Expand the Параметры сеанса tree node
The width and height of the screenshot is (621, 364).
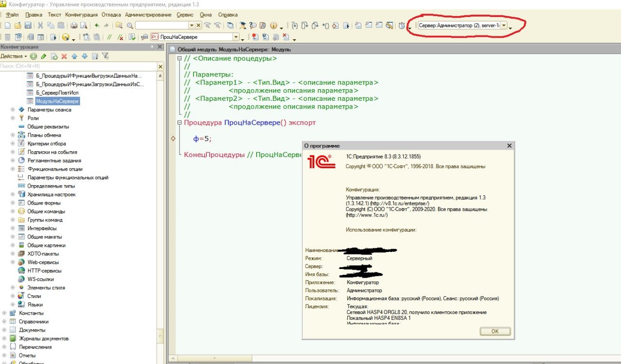(x=13, y=110)
